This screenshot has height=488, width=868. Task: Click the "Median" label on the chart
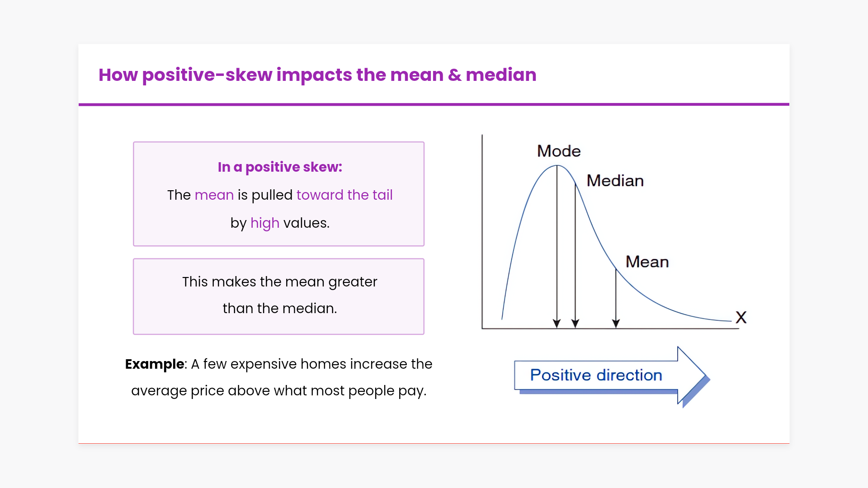615,181
